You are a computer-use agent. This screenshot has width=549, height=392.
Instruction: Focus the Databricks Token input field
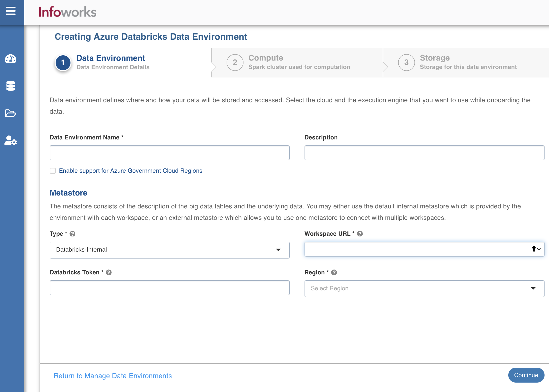(170, 288)
